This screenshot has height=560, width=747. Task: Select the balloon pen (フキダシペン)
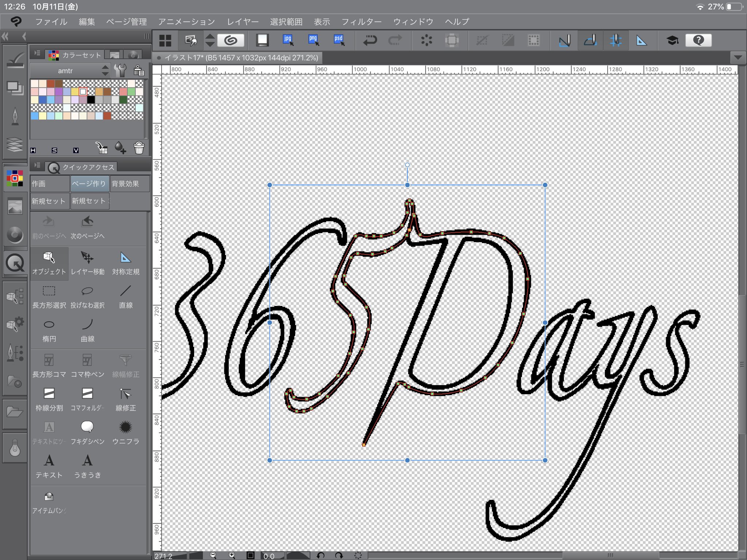[x=88, y=433]
